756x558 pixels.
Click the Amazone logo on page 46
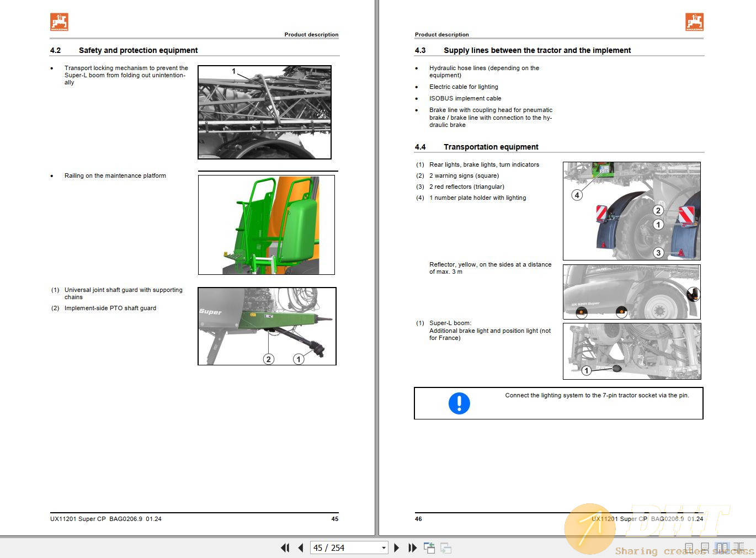[x=694, y=22]
